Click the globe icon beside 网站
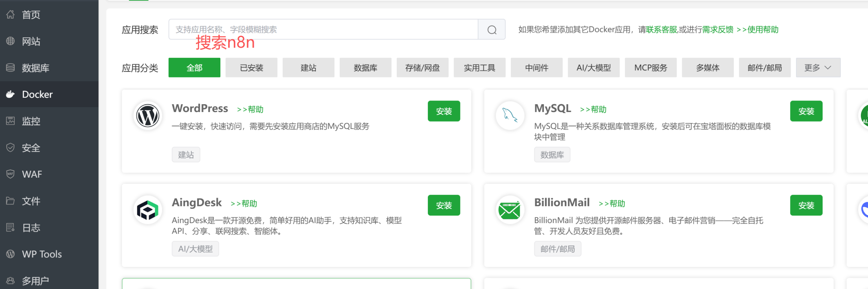 pyautogui.click(x=11, y=41)
